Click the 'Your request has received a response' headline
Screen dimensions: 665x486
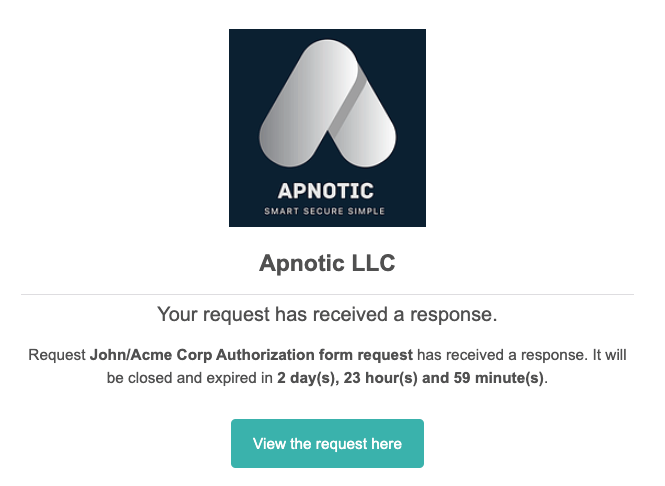tap(327, 315)
